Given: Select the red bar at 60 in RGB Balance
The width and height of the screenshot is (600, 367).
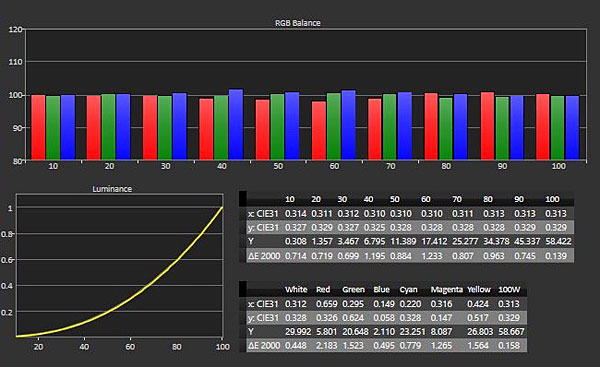Looking at the screenshot, I should click(319, 130).
